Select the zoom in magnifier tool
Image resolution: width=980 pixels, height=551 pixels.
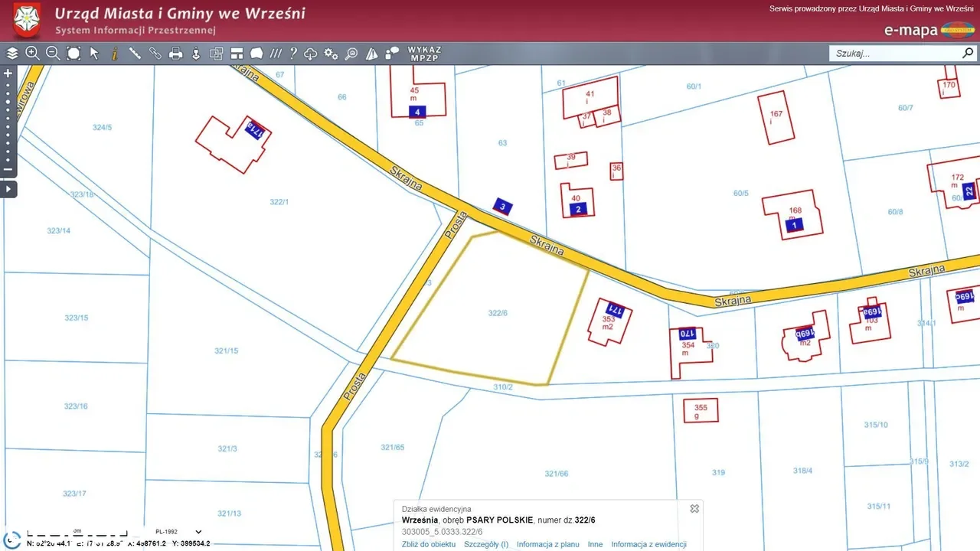tap(32, 54)
